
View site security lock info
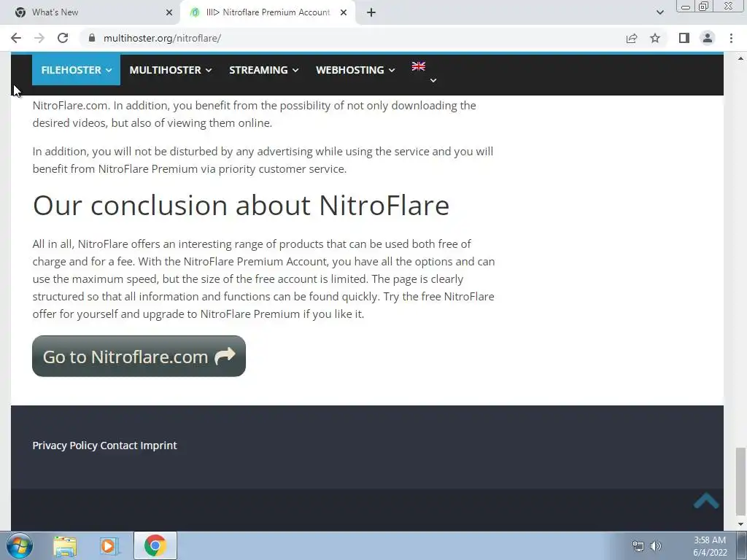(92, 38)
